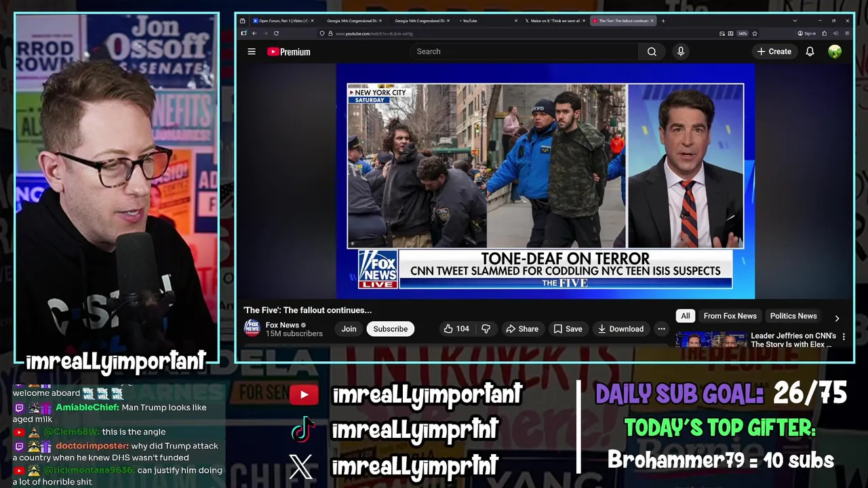Viewport: 868px width, 488px height.
Task: Switch to the second Georgia 14th Congressional tab
Action: click(420, 21)
